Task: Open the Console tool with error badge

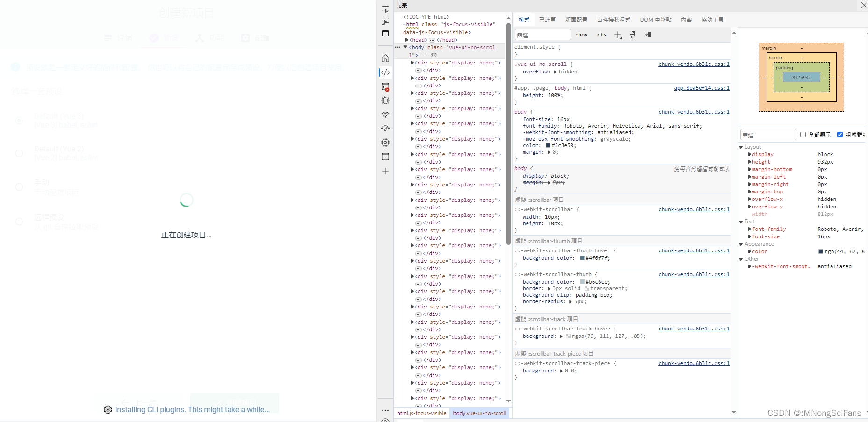Action: click(x=385, y=87)
